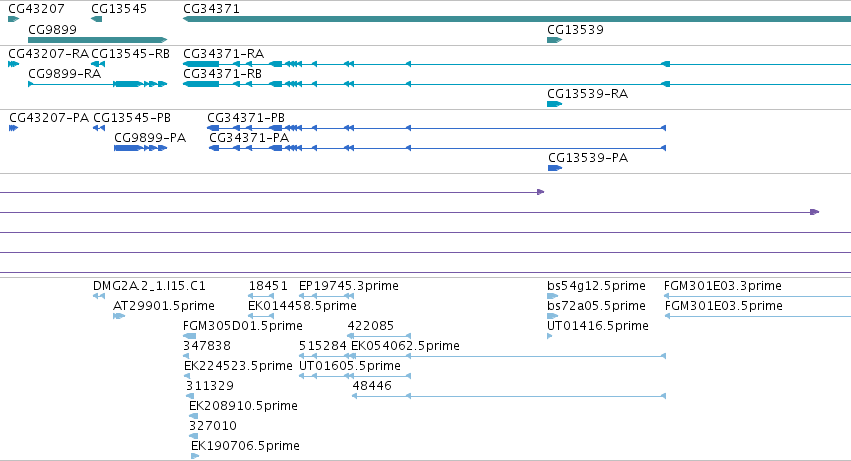
Task: Click EST label EK190706.5prime
Action: click(245, 445)
